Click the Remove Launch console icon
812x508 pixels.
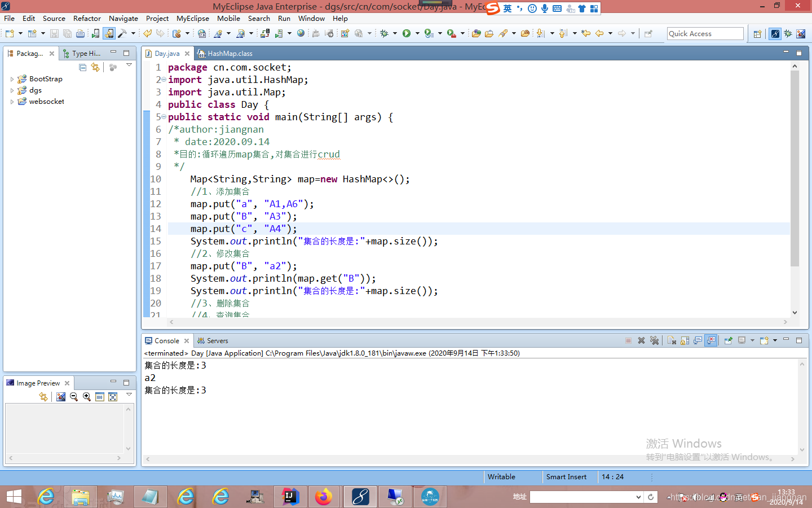(x=641, y=340)
